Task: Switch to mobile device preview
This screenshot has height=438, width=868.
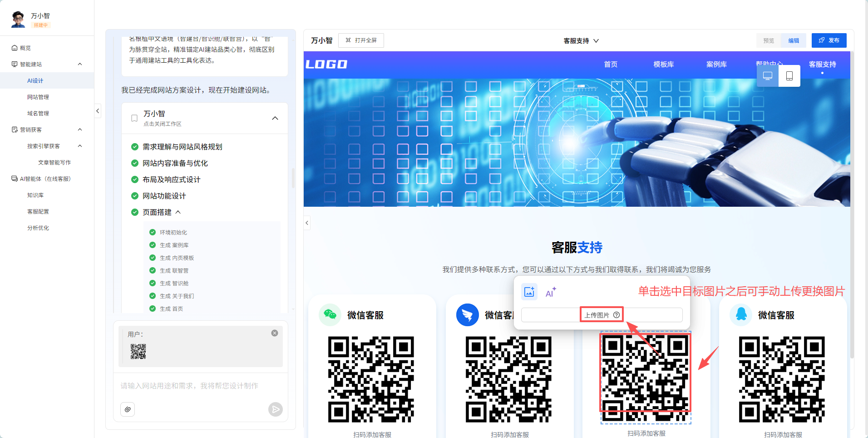Action: point(789,76)
